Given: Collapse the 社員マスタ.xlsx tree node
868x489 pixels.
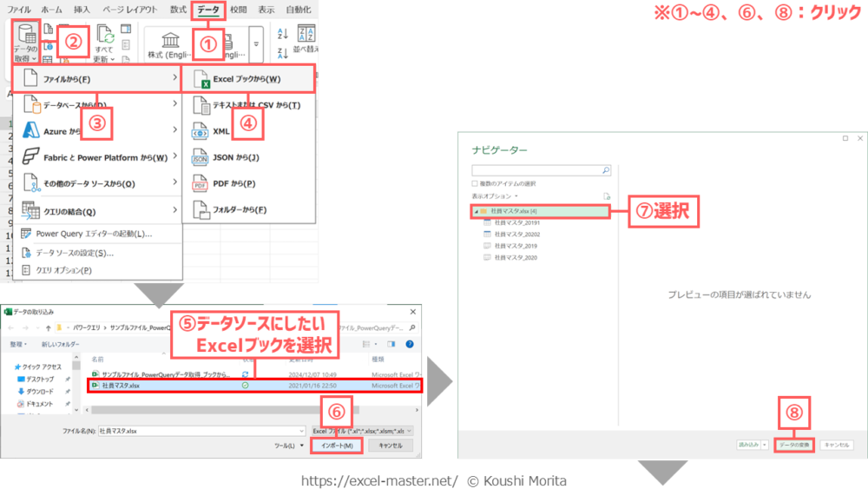Looking at the screenshot, I should (x=476, y=211).
